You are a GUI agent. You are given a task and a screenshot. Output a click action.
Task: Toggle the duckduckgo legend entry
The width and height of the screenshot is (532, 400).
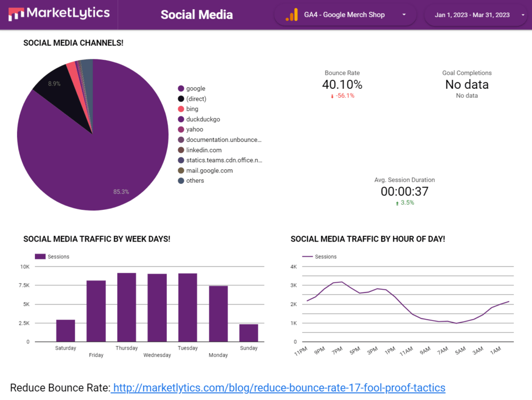tap(203, 119)
